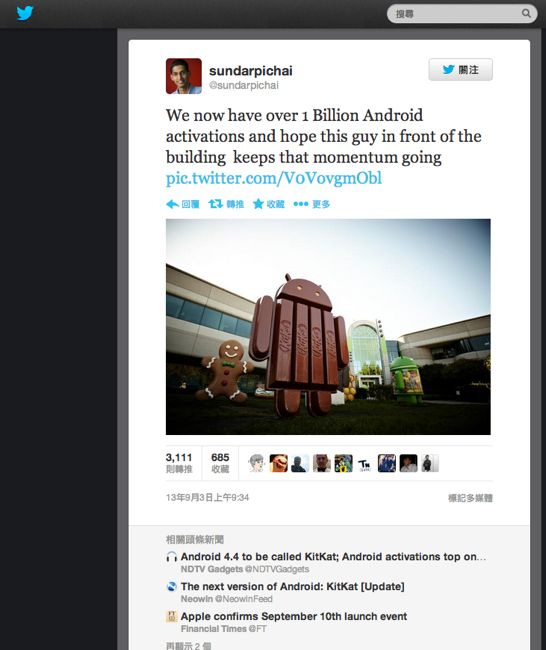
Task: Reply to the tweet using 回覆
Action: [x=183, y=204]
